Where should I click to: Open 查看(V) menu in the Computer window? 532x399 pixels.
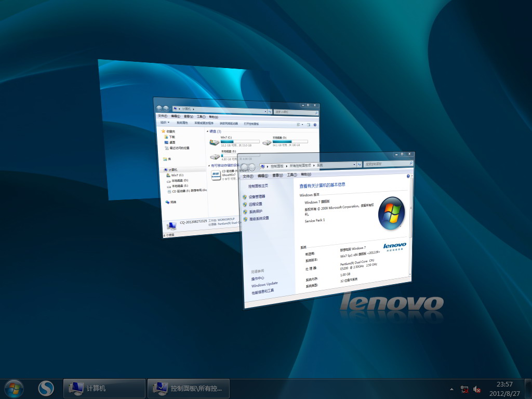(x=188, y=116)
